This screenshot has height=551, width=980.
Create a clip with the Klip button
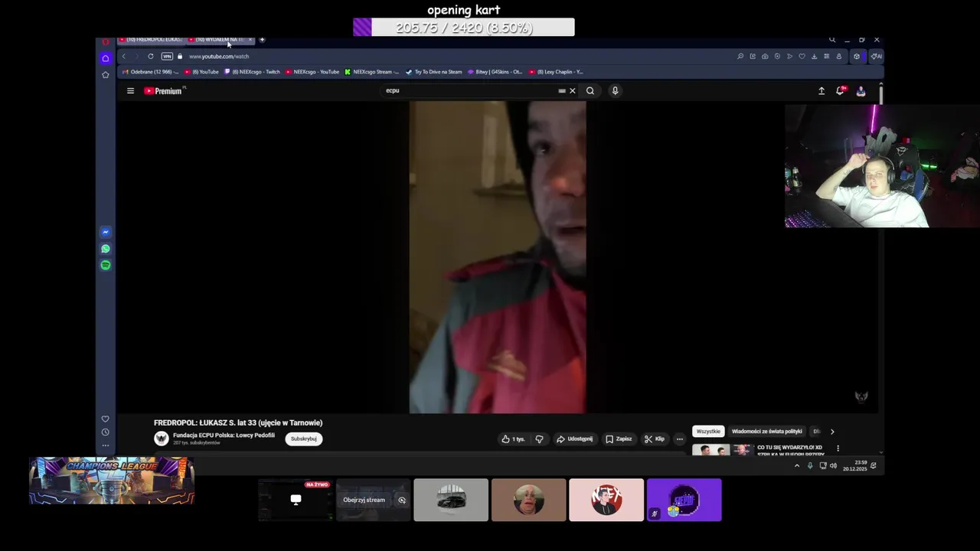(654, 439)
